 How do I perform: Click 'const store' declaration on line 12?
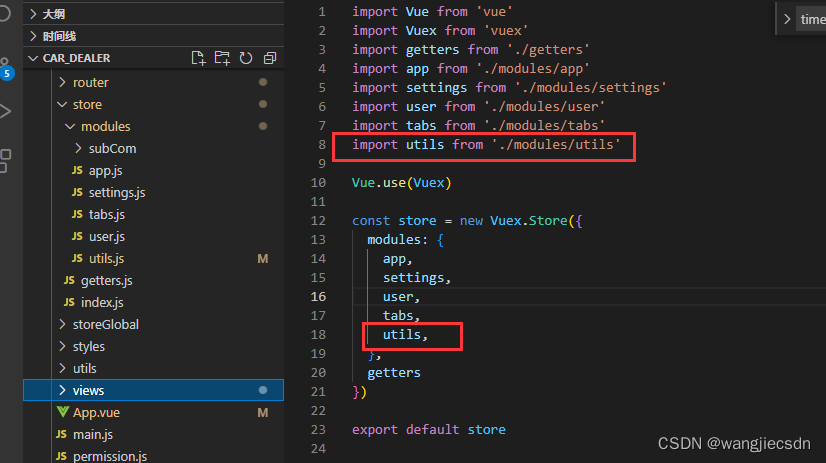pos(394,221)
